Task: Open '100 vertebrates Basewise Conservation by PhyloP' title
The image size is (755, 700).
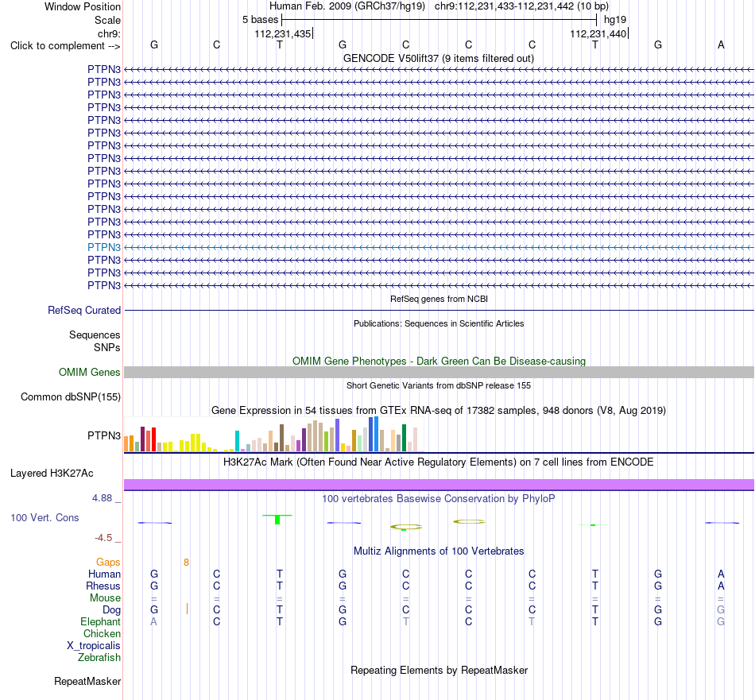Action: pyautogui.click(x=439, y=499)
